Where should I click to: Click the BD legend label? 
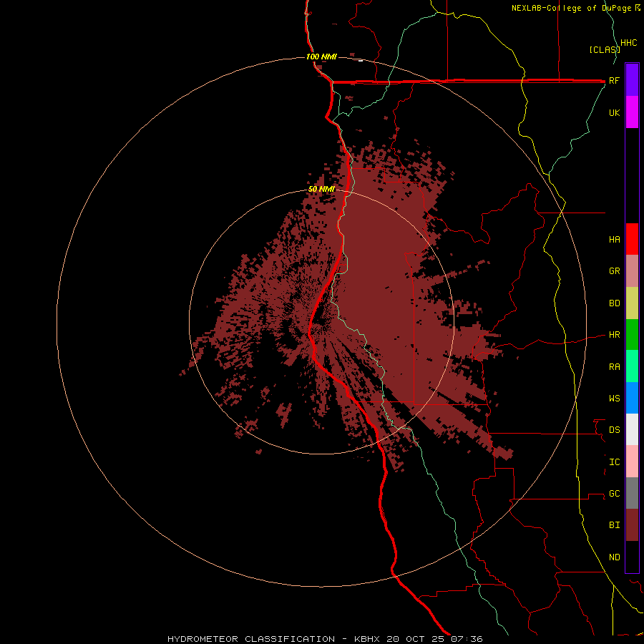point(614,303)
